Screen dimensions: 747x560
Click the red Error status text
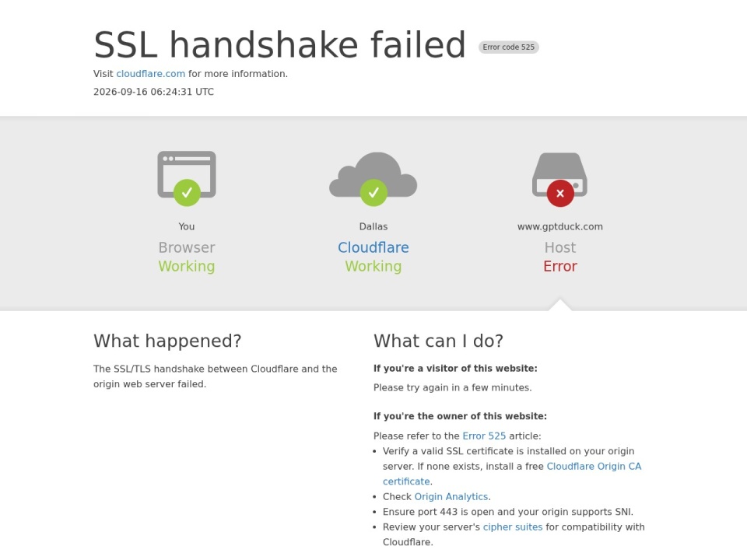(x=560, y=266)
